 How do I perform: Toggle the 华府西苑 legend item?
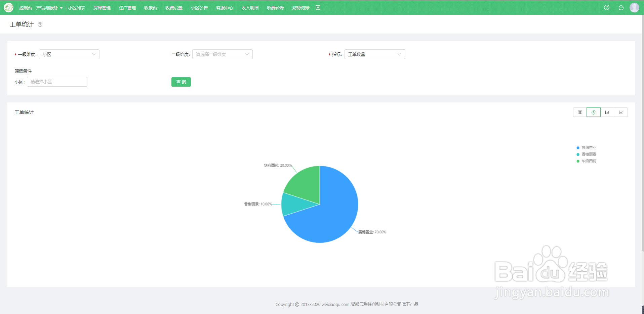pos(587,161)
